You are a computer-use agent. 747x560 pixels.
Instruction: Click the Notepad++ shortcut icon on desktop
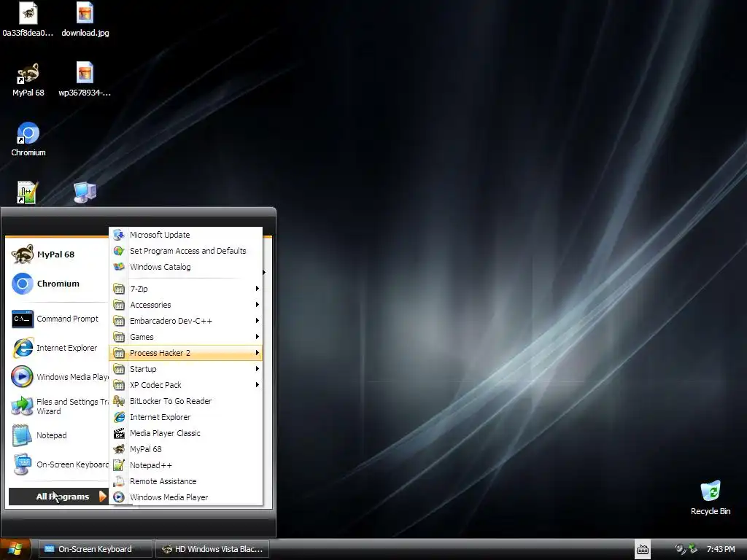coord(27,192)
